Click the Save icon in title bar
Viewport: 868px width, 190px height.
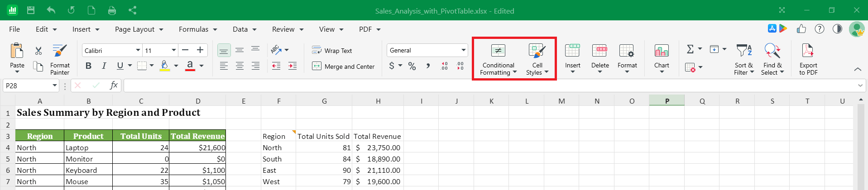(31, 10)
